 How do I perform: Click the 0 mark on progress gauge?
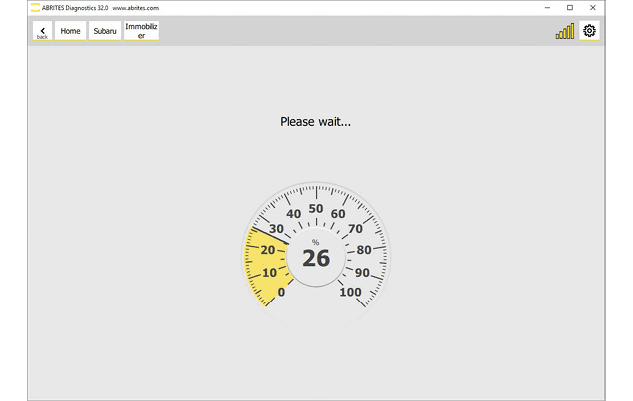coord(281,292)
